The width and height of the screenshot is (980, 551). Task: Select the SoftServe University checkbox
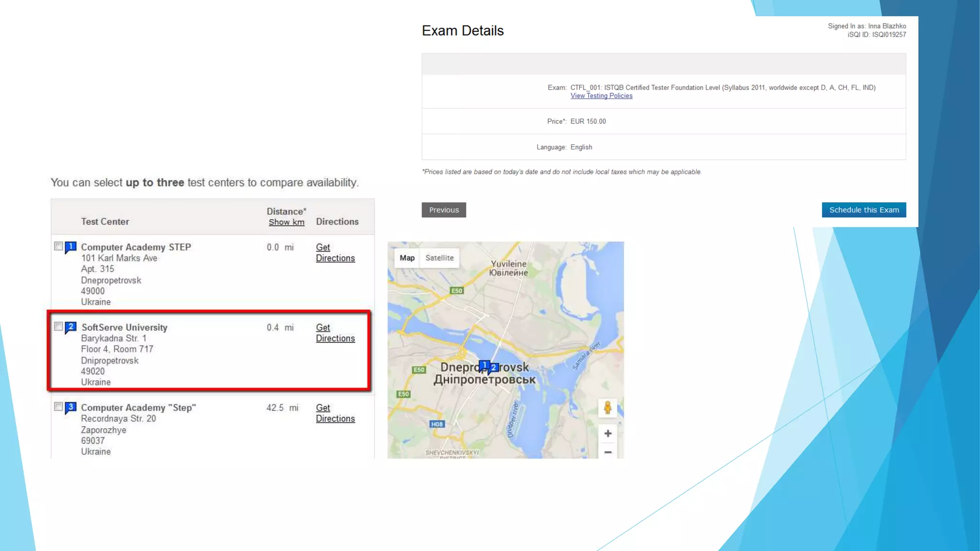click(x=58, y=326)
